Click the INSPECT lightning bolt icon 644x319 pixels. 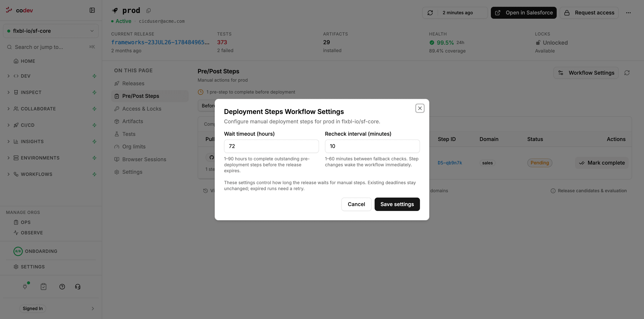(95, 92)
